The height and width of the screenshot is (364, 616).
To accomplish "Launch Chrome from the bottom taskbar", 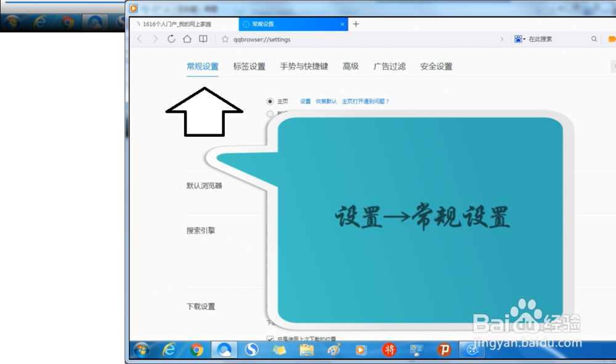I will coord(197,349).
